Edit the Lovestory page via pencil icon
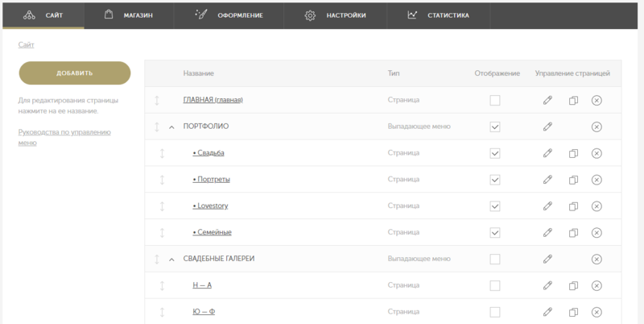644x324 pixels. coord(547,206)
